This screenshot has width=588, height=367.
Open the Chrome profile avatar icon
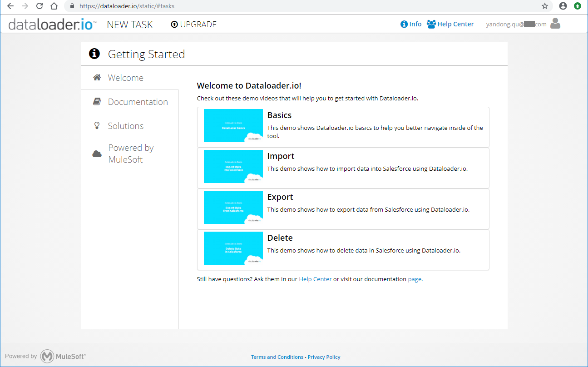point(563,6)
